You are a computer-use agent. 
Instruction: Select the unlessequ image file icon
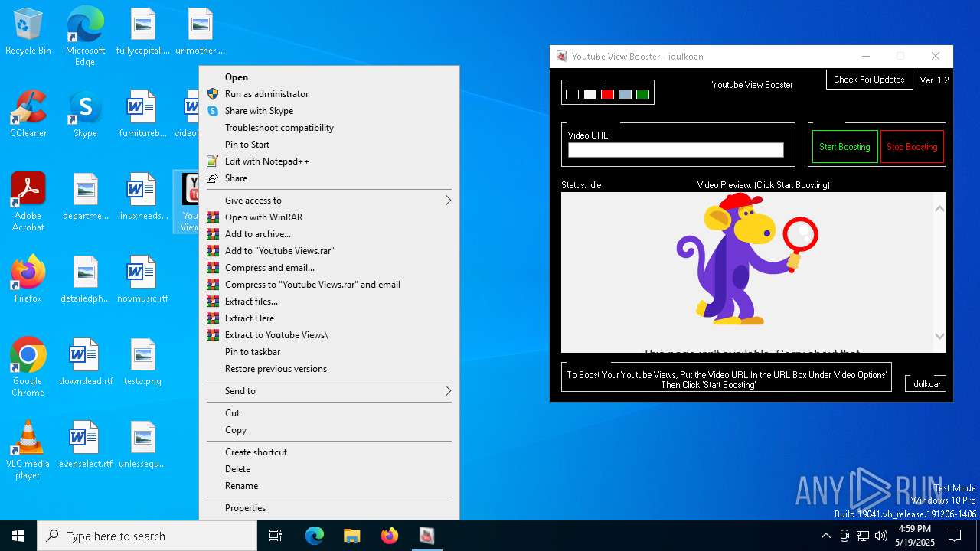(143, 445)
